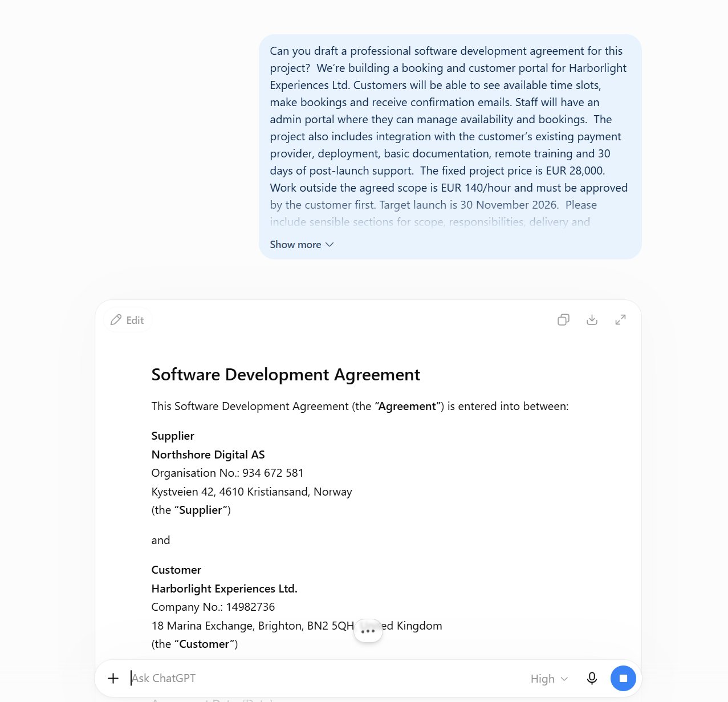Select the Northshore Digital AS text
This screenshot has width=728, height=702.
[208, 455]
